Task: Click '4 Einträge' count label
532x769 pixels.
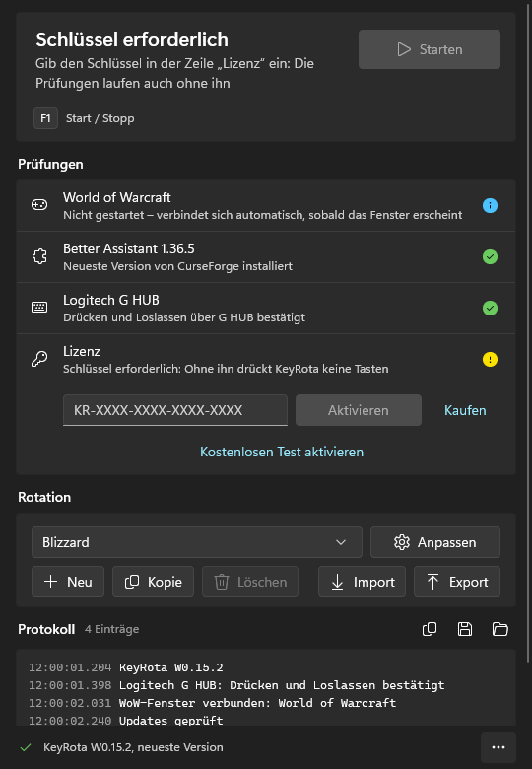Action: (x=111, y=629)
